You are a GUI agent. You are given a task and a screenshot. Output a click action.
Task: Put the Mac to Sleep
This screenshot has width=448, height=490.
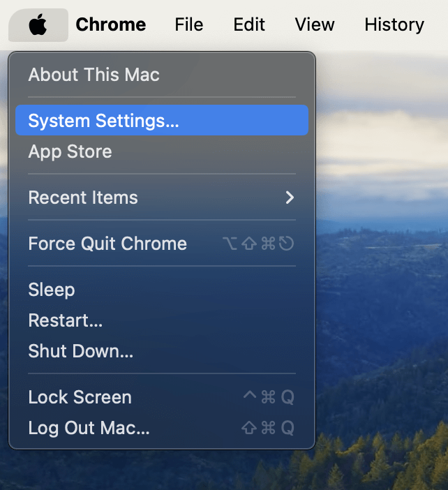click(x=51, y=290)
